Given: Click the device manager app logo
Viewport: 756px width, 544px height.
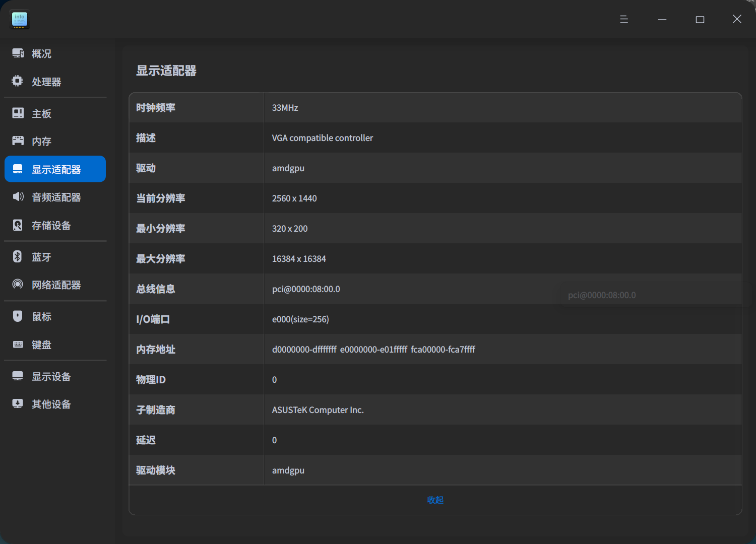Looking at the screenshot, I should 20,20.
